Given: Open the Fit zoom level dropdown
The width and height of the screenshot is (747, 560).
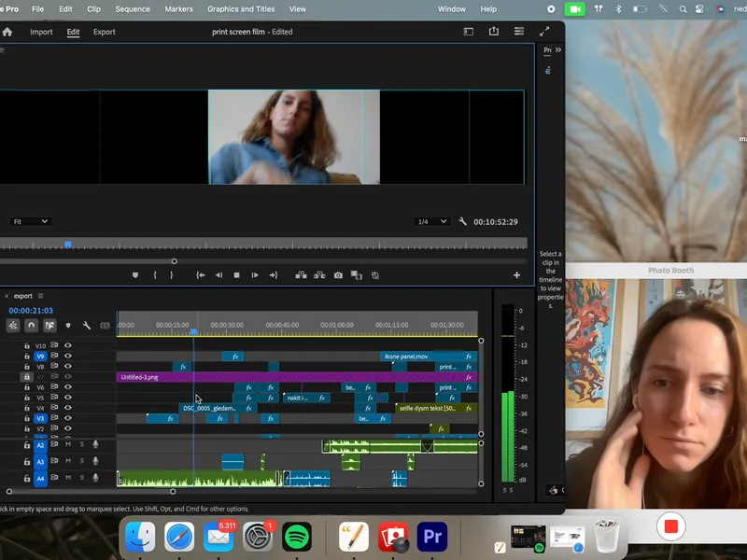Looking at the screenshot, I should click(30, 221).
